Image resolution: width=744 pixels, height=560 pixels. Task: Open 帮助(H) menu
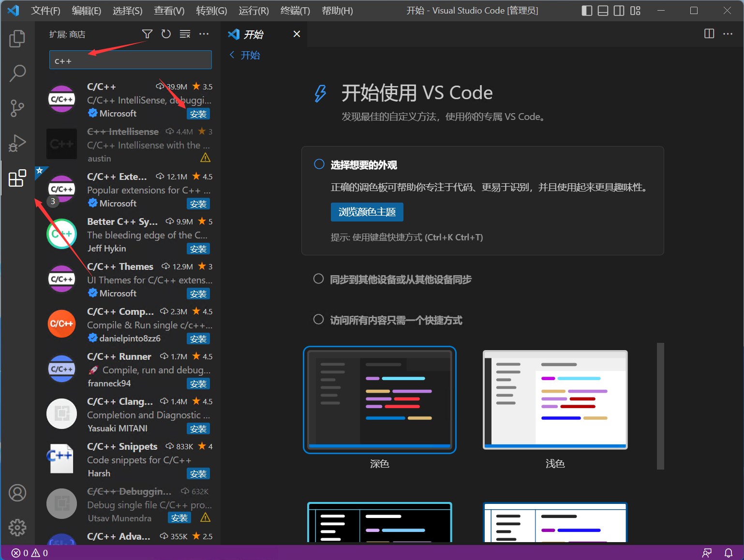[x=337, y=11]
